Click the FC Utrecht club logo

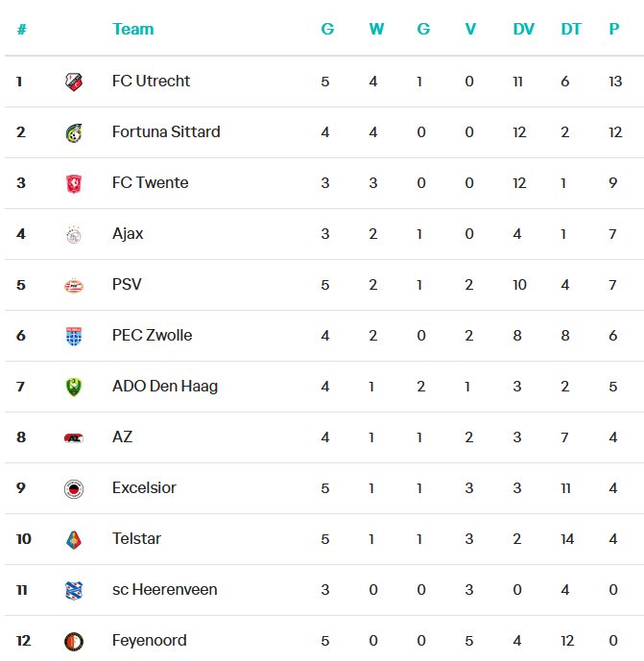click(x=74, y=82)
